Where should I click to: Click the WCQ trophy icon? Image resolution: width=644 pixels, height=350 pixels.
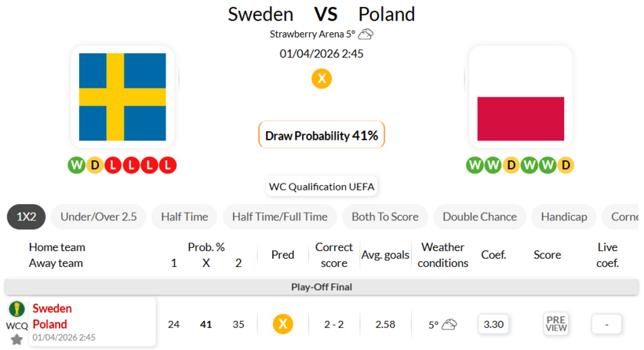(x=16, y=309)
